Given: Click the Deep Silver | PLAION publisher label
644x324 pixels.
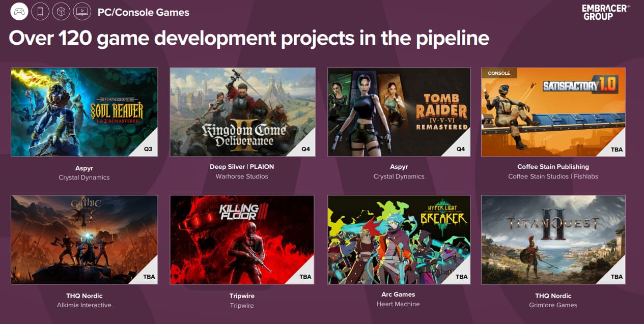Looking at the screenshot, I should 242,167.
